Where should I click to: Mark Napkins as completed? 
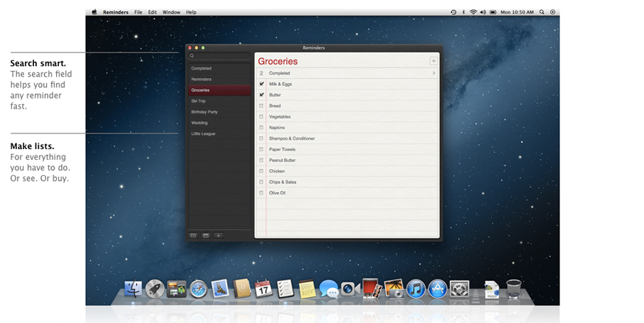click(x=261, y=127)
